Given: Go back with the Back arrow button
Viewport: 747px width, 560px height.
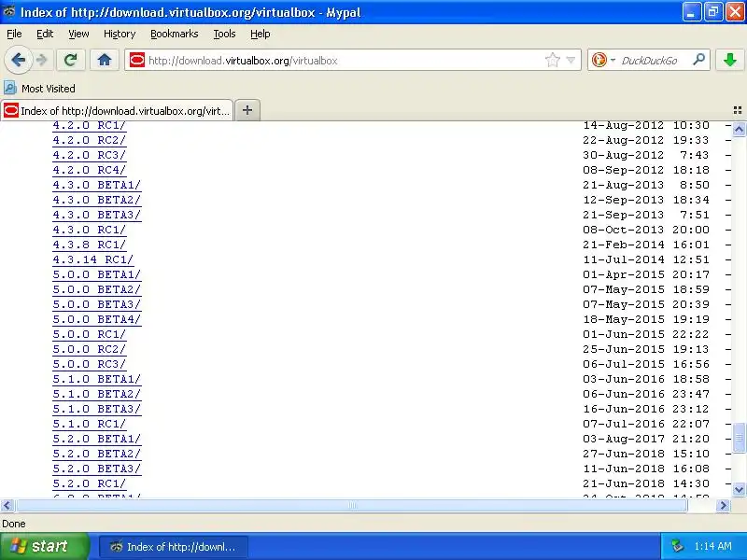Looking at the screenshot, I should (18, 60).
